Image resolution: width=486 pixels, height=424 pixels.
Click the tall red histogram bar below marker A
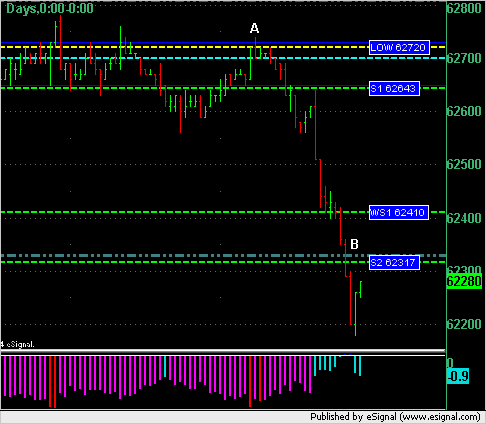pyautogui.click(x=250, y=381)
